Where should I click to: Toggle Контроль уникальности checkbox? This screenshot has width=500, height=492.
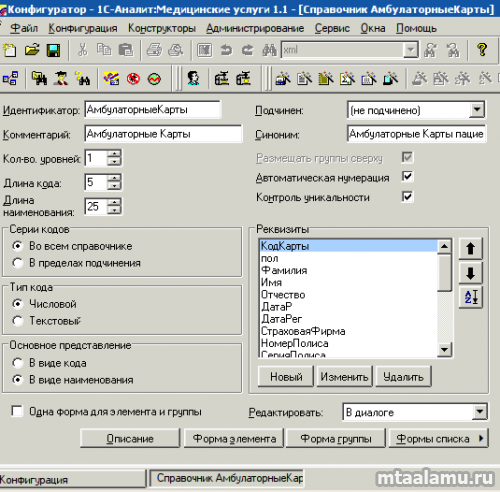tap(407, 197)
